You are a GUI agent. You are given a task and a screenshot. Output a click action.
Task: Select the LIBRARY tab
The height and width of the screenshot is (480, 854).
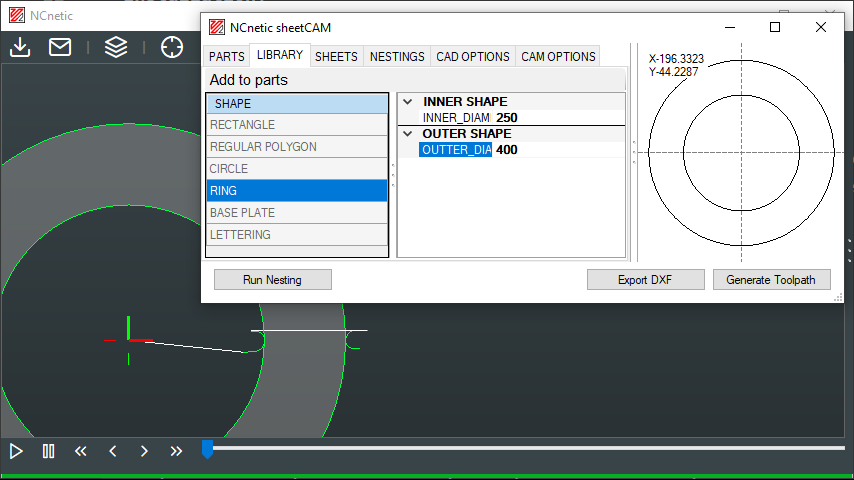tap(280, 55)
